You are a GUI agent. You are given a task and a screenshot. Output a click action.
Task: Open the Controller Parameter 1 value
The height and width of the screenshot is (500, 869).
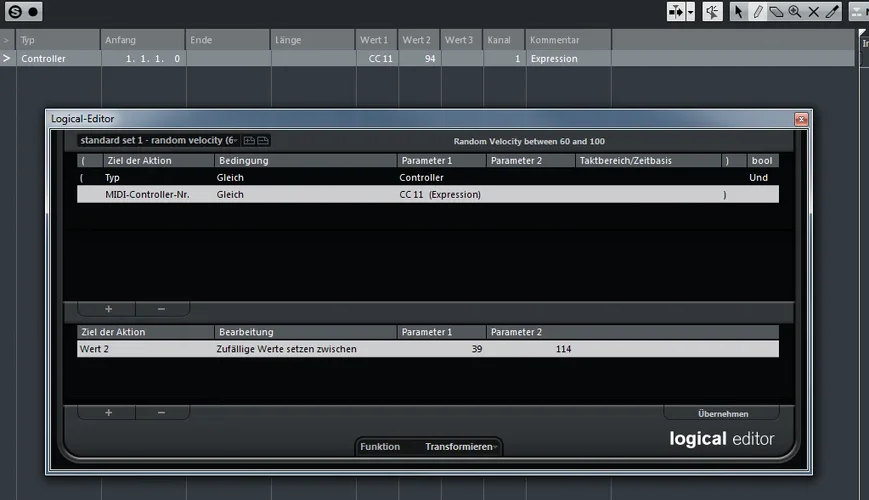coord(421,177)
